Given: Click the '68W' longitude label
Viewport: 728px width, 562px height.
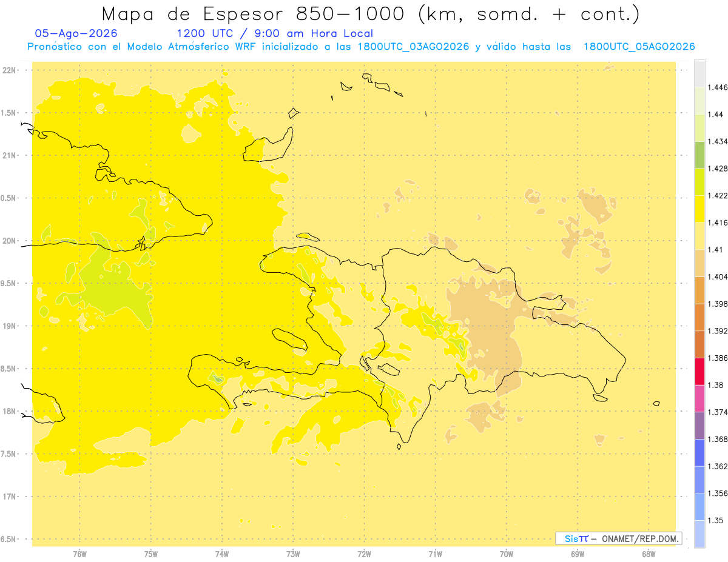Looking at the screenshot, I should pyautogui.click(x=649, y=554).
